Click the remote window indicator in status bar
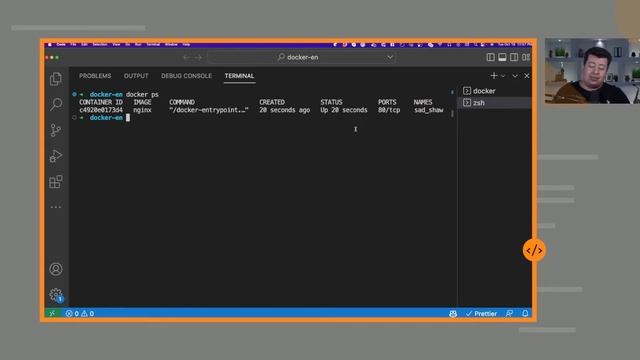The width and height of the screenshot is (640, 360). coord(52,313)
